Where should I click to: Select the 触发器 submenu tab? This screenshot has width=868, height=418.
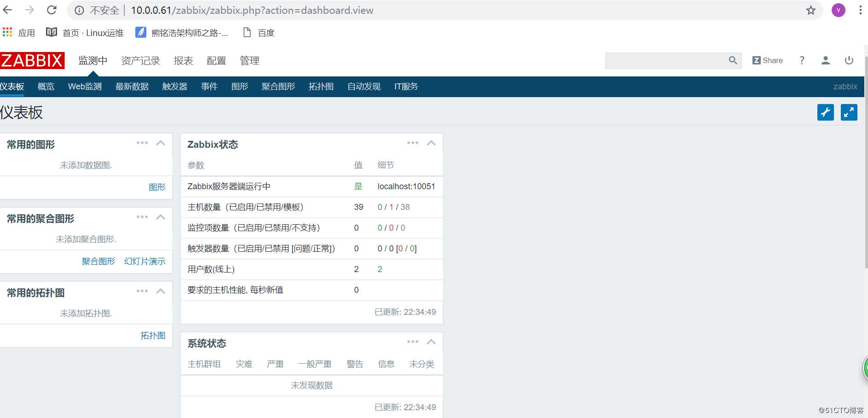click(x=175, y=87)
